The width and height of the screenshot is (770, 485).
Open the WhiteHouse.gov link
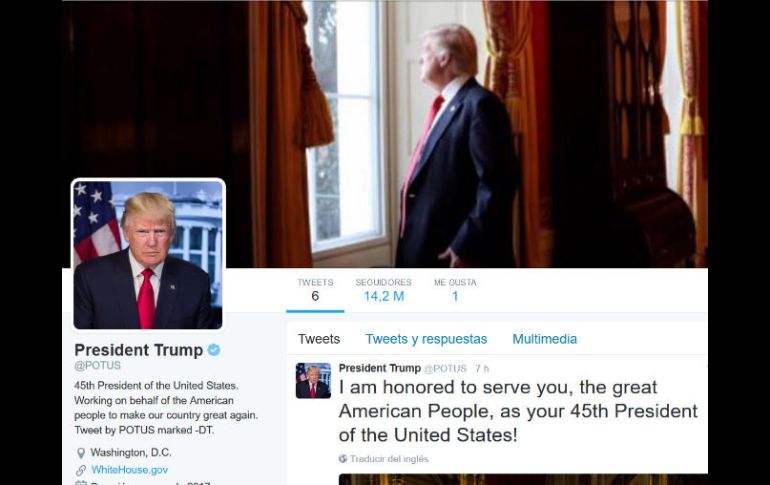click(130, 470)
